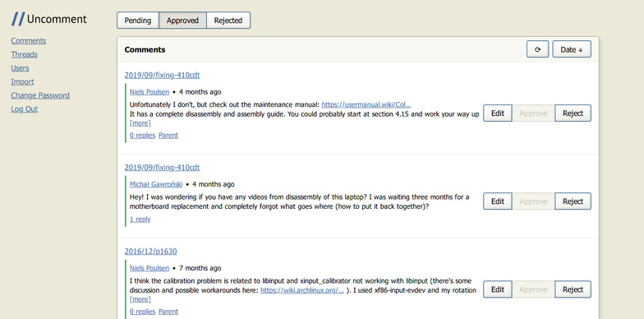Image resolution: width=644 pixels, height=319 pixels.
Task: View 0 replies on maintenance manual comment
Action: [x=143, y=135]
